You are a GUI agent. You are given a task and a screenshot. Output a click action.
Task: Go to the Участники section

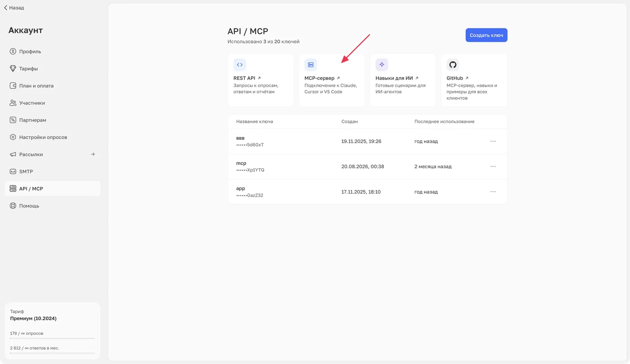[53, 103]
